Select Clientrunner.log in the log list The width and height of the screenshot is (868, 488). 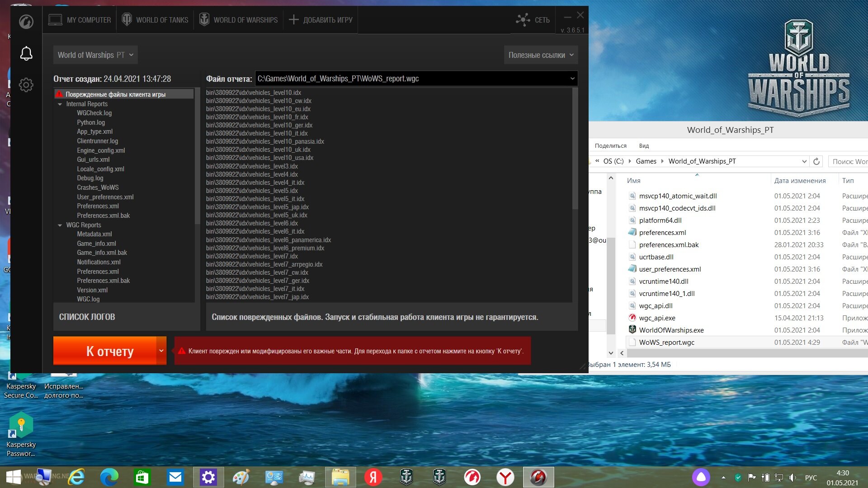(97, 141)
